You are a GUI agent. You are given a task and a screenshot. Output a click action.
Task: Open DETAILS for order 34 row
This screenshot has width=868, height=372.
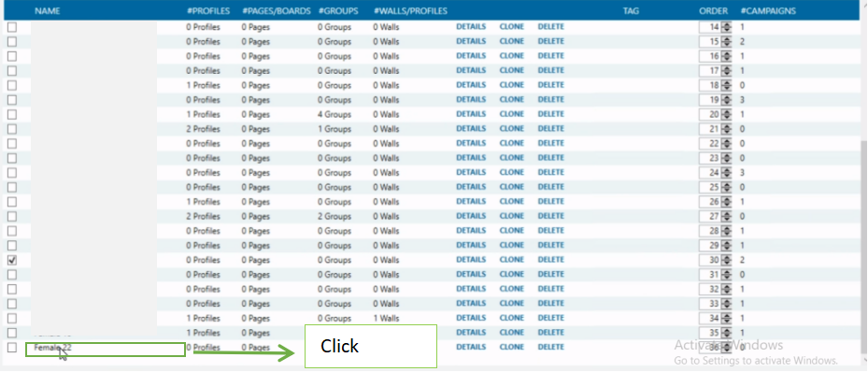[x=471, y=318]
